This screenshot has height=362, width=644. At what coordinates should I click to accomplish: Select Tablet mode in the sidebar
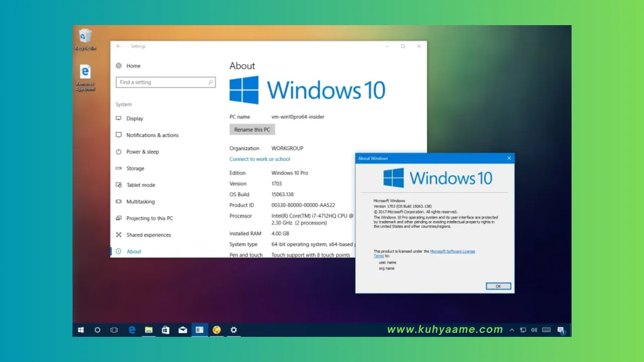(x=135, y=185)
